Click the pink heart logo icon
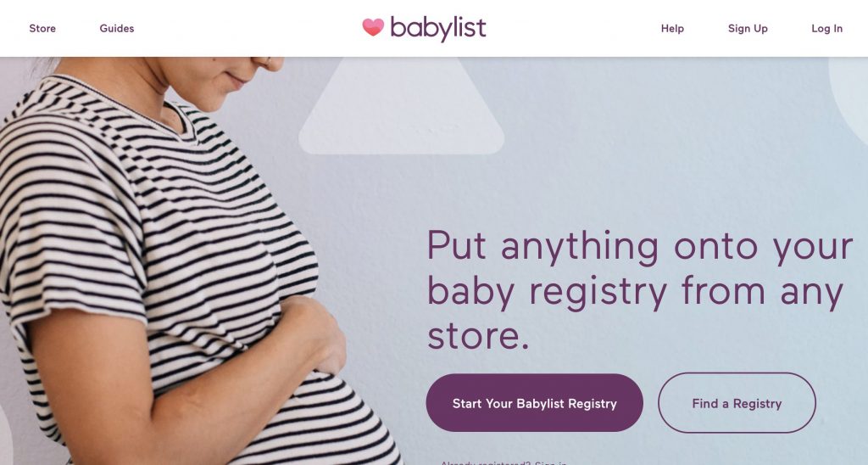 pyautogui.click(x=373, y=27)
